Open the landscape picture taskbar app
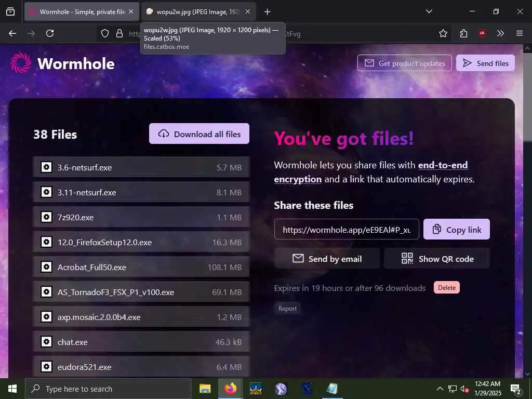This screenshot has height=399, width=532. pyautogui.click(x=256, y=389)
